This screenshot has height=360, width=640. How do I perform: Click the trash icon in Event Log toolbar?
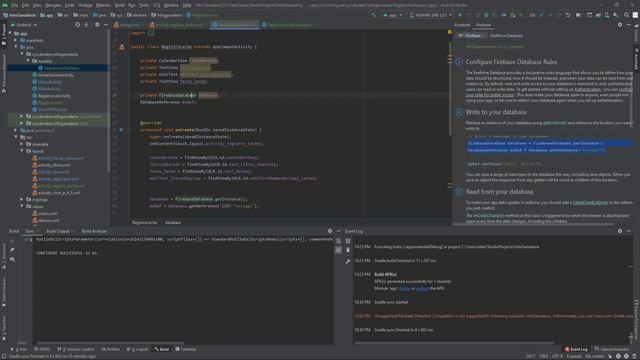click(348, 250)
